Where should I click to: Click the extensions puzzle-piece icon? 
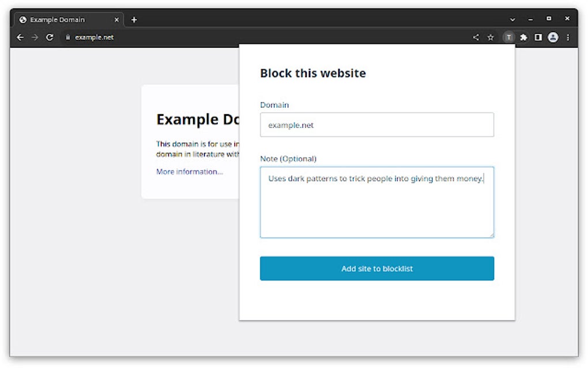[523, 37]
